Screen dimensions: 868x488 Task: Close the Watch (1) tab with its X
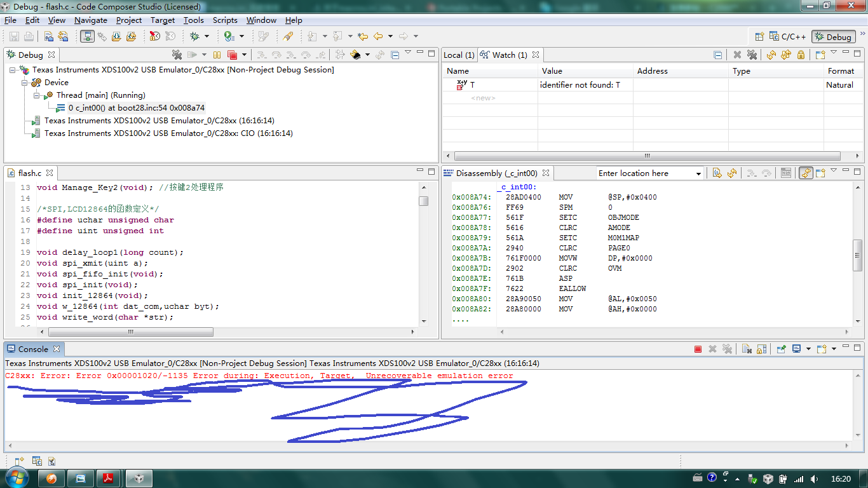click(536, 55)
